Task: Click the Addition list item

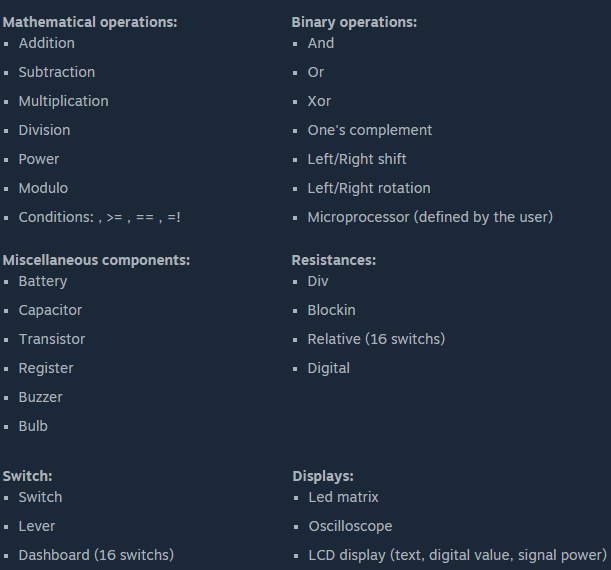Action: pos(46,43)
